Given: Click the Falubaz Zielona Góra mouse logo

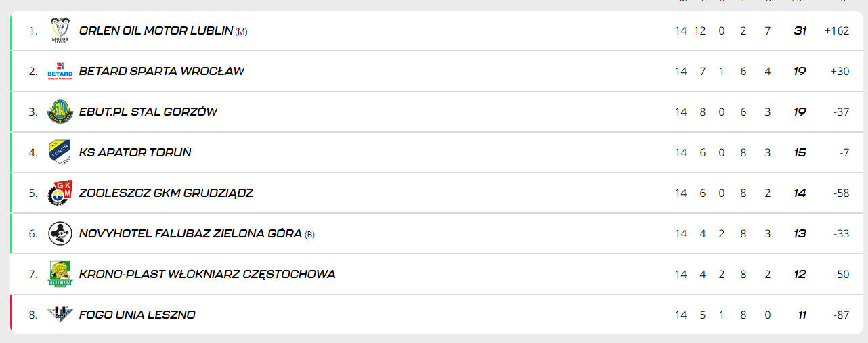Looking at the screenshot, I should point(60,233).
